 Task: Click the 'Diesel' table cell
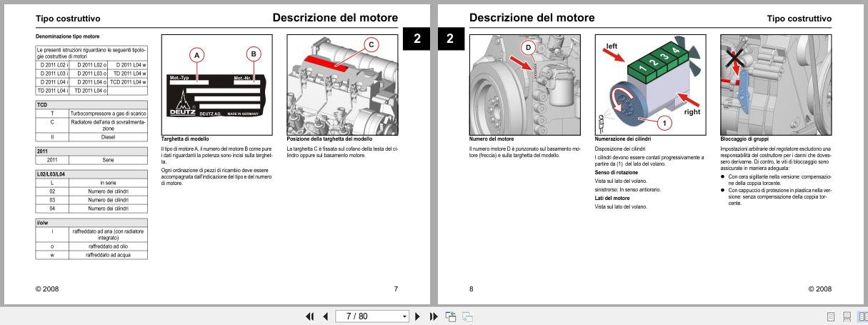point(107,136)
